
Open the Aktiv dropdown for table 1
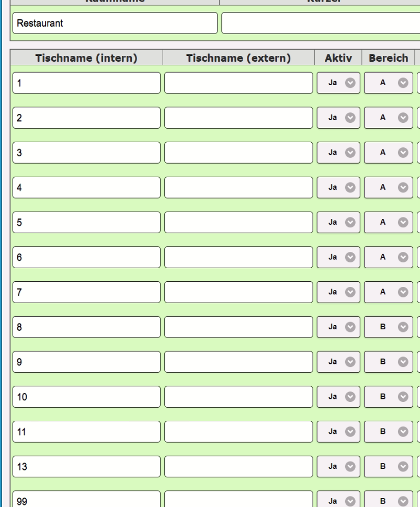[338, 83]
